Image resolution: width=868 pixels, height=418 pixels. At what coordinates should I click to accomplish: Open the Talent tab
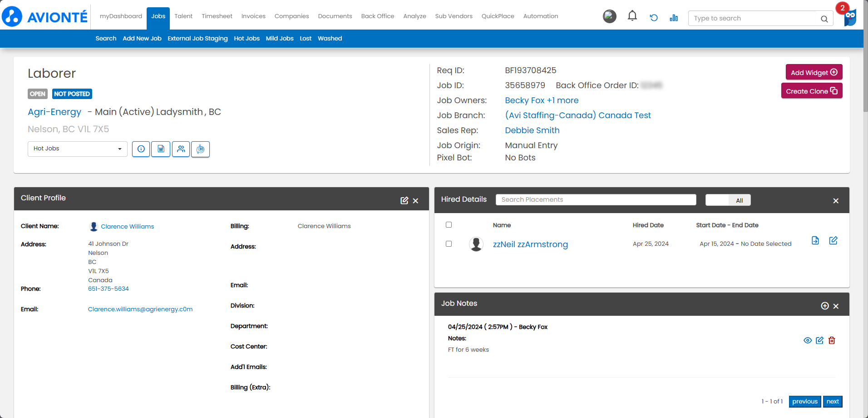pyautogui.click(x=183, y=16)
